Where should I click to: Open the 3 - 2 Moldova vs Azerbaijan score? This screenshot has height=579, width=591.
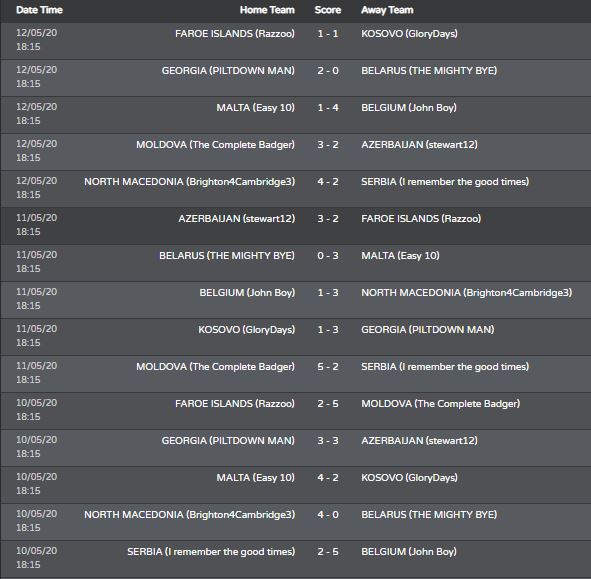tap(328, 144)
